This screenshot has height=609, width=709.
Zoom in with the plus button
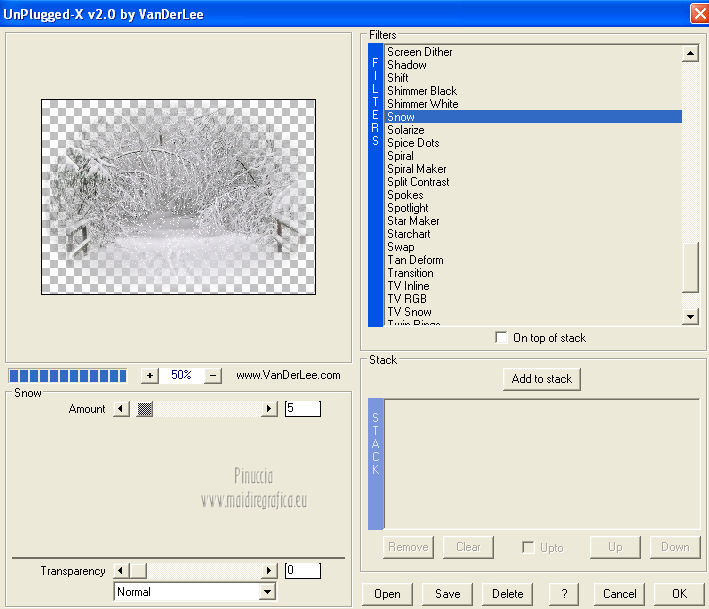pos(150,375)
